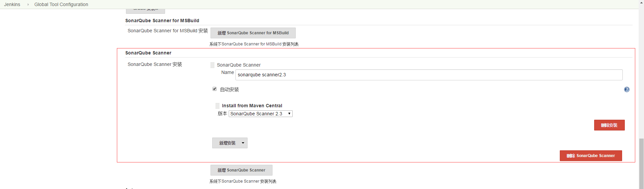Click 新增 SonarQube Scanner for MSBuild button
The width and height of the screenshot is (644, 189).
[x=253, y=33]
